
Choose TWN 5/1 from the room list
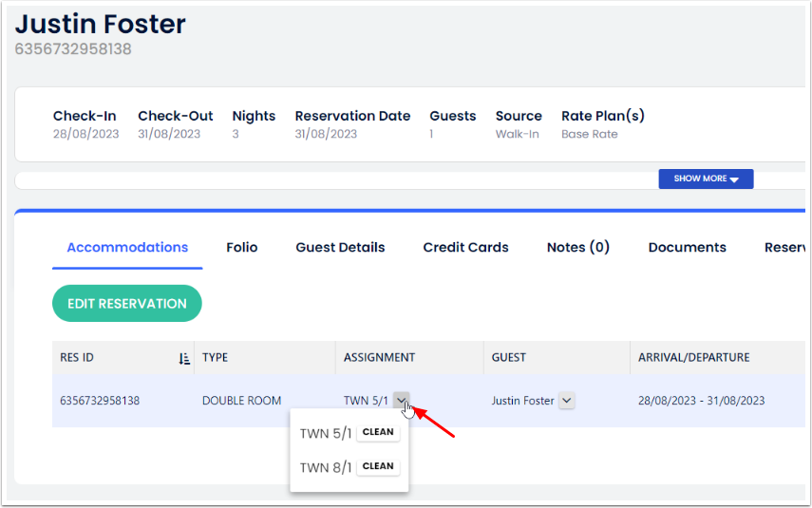(326, 433)
